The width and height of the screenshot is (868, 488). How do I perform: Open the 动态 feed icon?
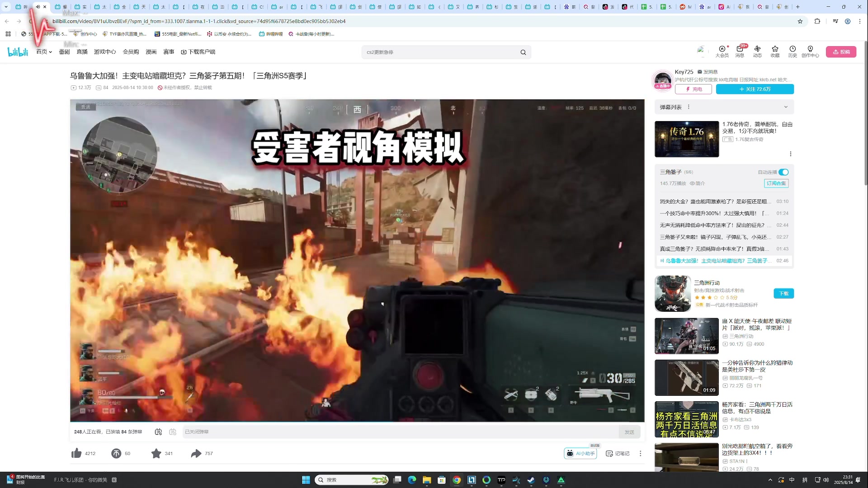point(757,52)
